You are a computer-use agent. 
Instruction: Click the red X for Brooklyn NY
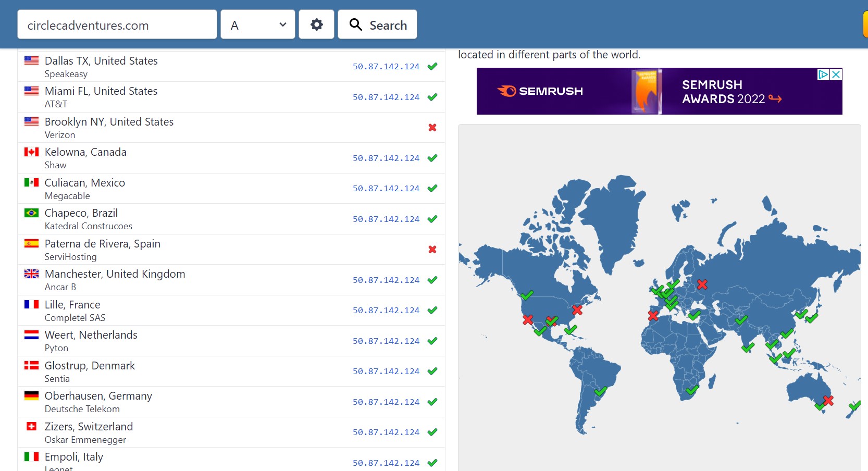[432, 128]
